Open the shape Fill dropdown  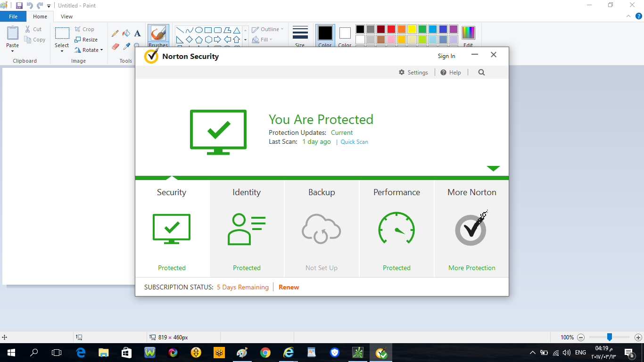coord(262,40)
